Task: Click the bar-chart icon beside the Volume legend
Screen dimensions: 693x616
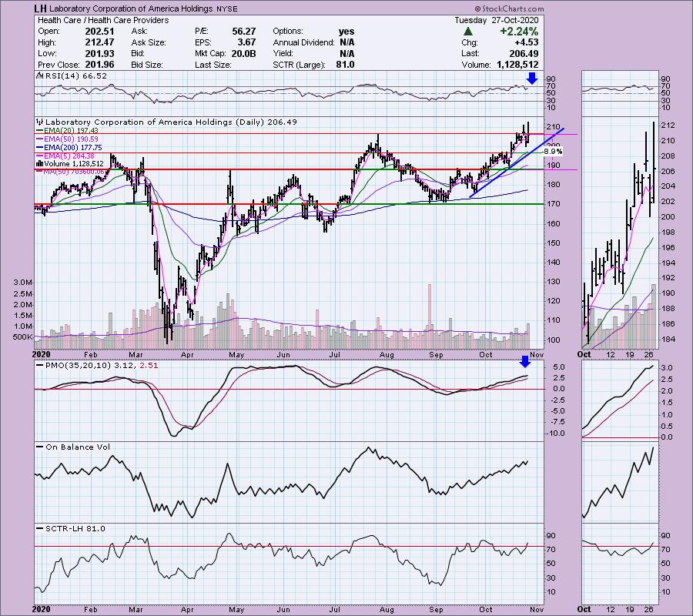Action: click(39, 164)
